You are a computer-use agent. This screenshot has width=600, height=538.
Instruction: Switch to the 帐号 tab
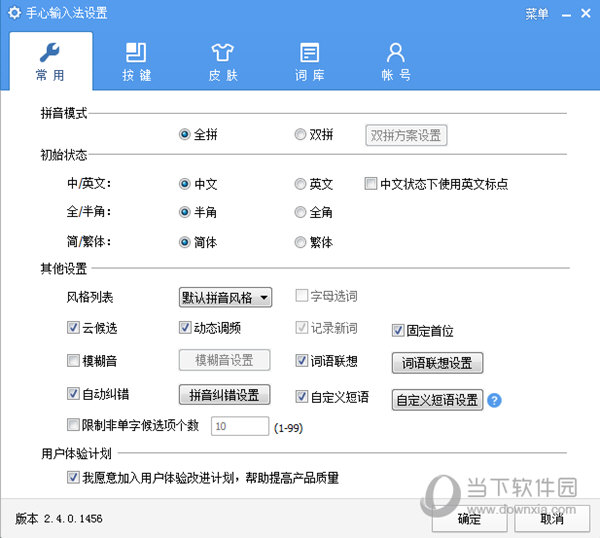396,62
